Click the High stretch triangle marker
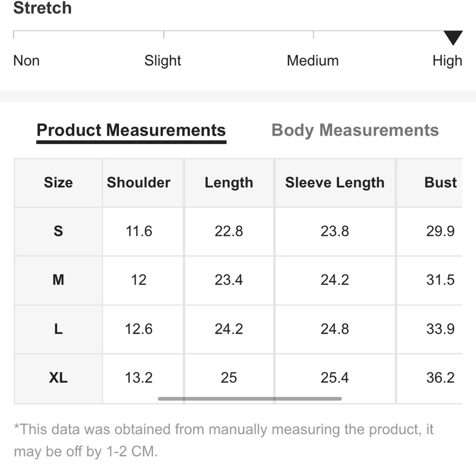 pyautogui.click(x=453, y=38)
